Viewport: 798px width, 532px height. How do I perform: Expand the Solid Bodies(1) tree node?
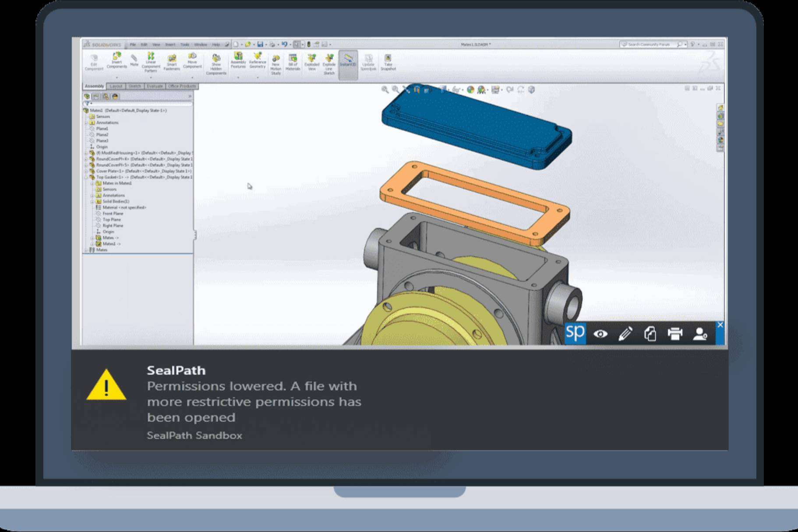click(92, 201)
